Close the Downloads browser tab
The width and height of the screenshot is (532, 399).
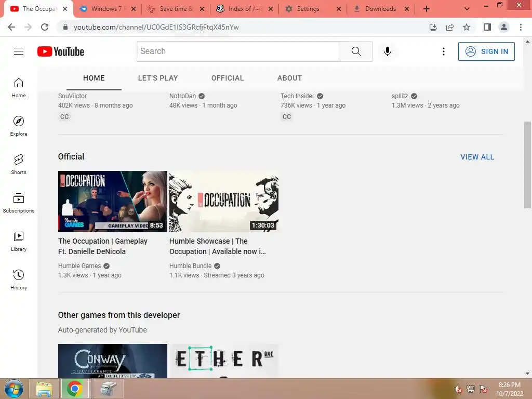tap(407, 9)
